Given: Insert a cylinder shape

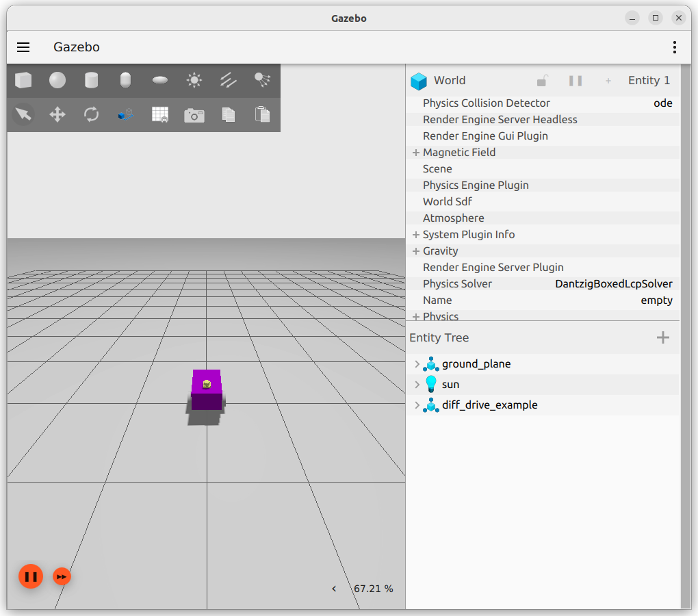Looking at the screenshot, I should click(91, 81).
